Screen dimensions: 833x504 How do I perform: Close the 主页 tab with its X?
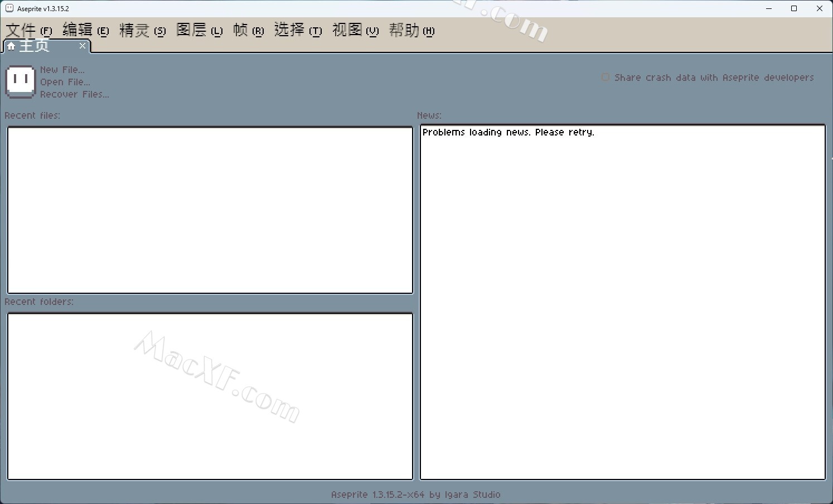coord(83,46)
